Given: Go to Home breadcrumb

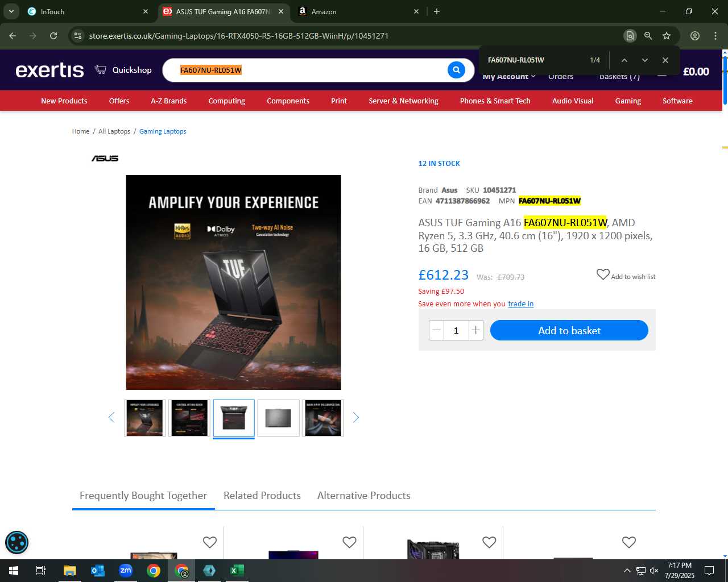Looking at the screenshot, I should [x=81, y=131].
